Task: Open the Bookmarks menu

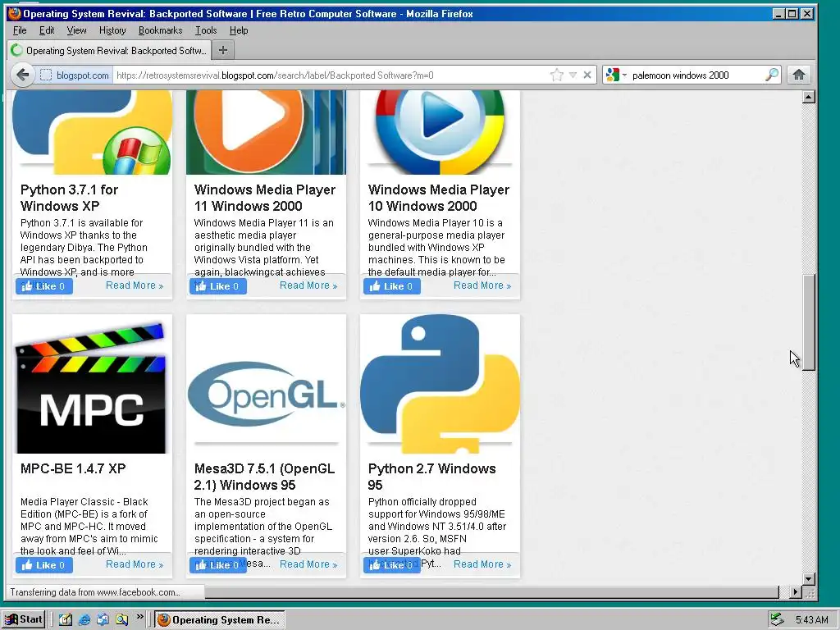Action: coord(160,30)
